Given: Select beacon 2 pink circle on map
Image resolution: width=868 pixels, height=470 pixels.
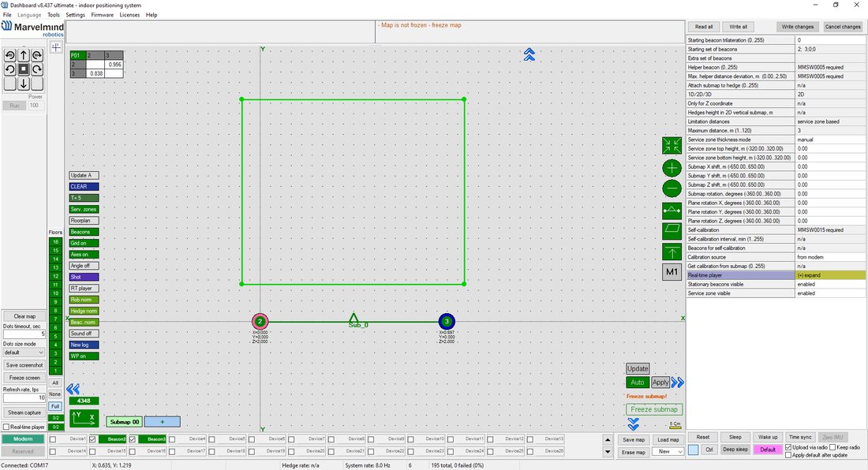Looking at the screenshot, I should pos(260,321).
